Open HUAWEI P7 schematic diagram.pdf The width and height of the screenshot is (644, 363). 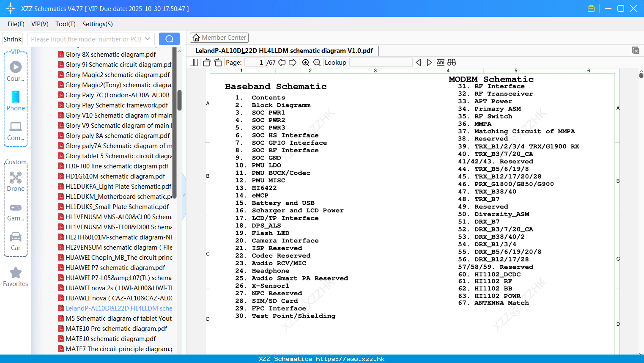[x=112, y=267]
